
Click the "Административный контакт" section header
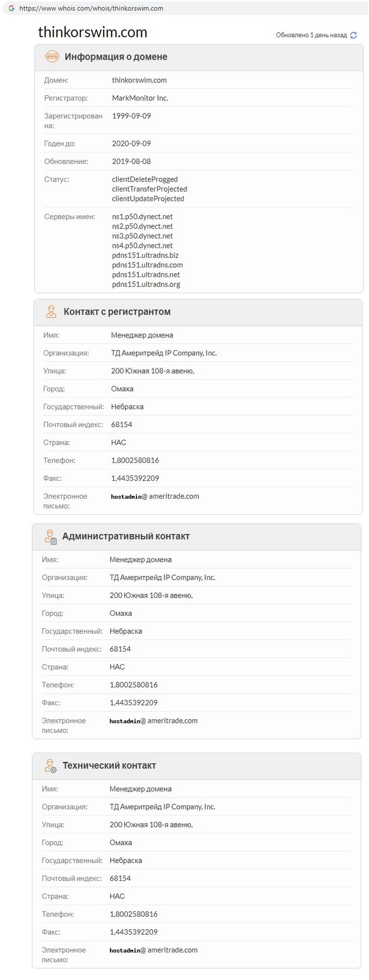(x=126, y=536)
